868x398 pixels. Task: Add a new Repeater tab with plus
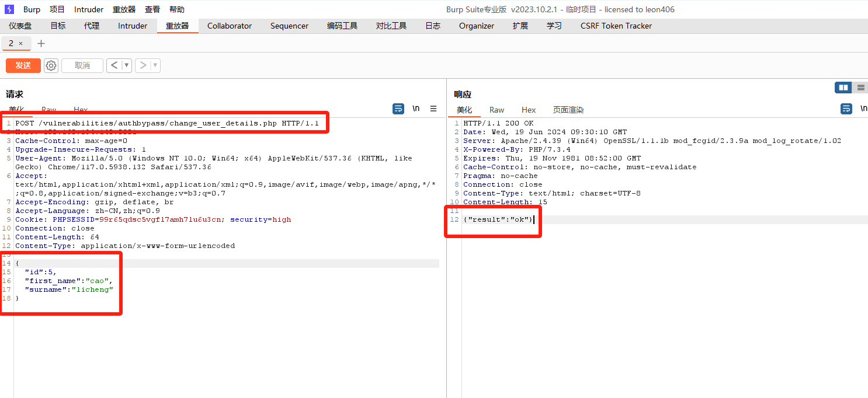(41, 43)
